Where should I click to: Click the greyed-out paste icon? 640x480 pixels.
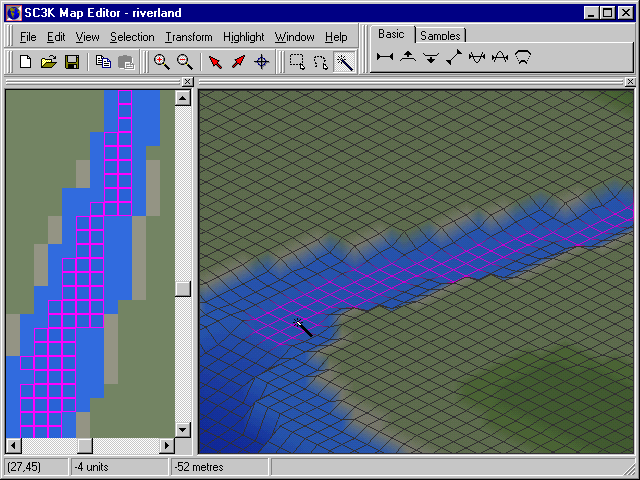pyautogui.click(x=126, y=62)
